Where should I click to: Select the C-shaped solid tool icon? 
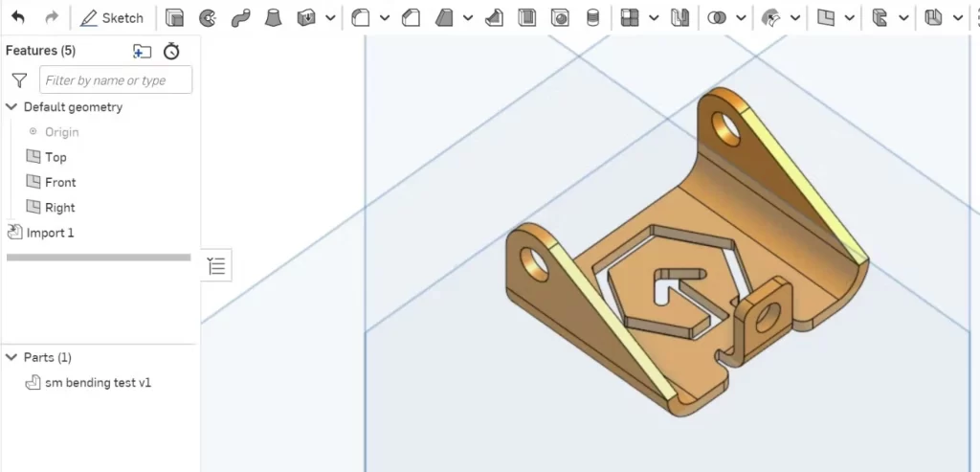(880, 17)
